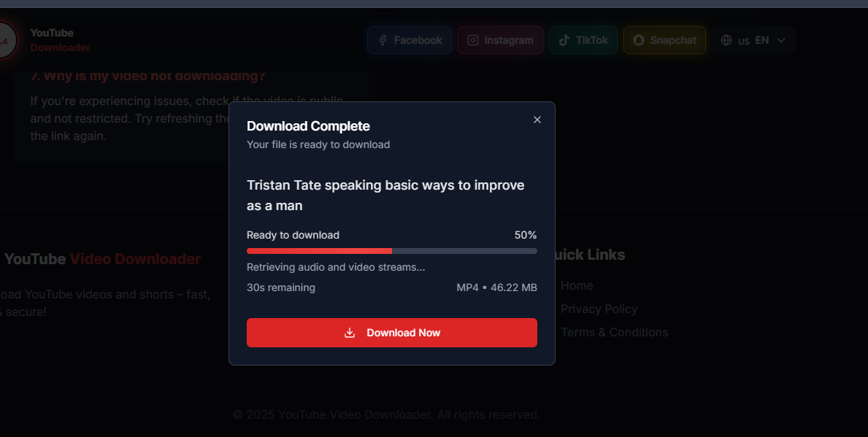Click the 30s remaining text

coord(280,287)
